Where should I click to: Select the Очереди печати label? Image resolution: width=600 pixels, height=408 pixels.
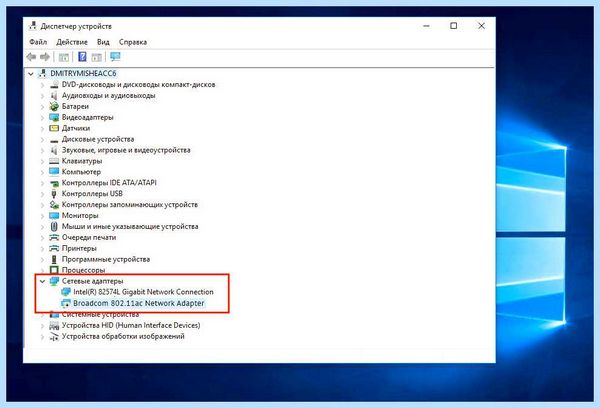pos(89,238)
